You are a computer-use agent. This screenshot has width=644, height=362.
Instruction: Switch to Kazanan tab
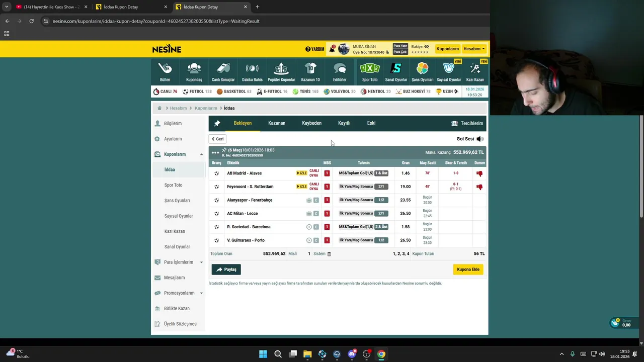[277, 123]
